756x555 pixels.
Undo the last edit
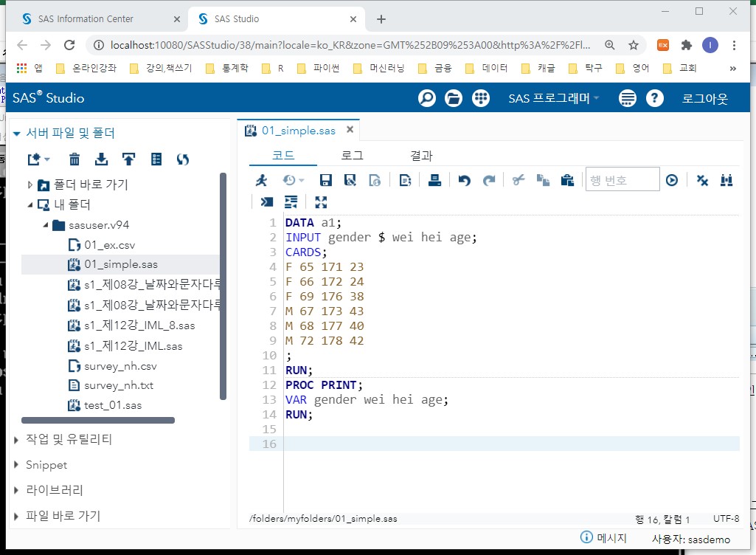[x=465, y=181]
